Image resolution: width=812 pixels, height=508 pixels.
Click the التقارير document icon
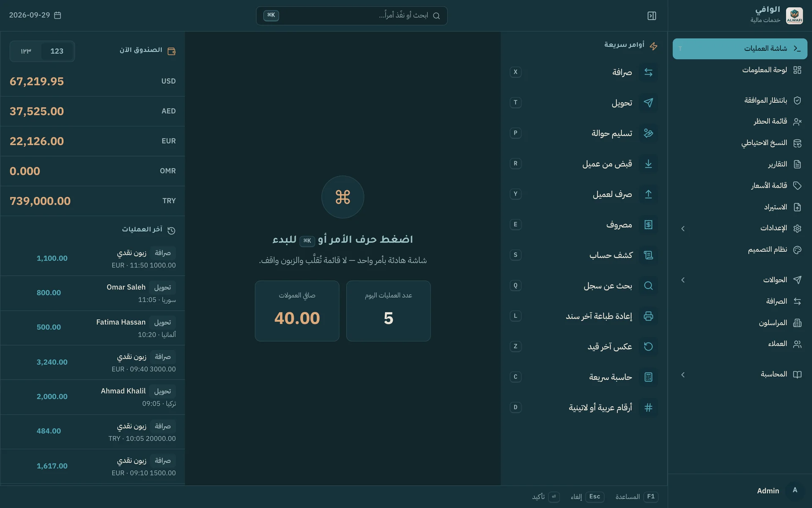coord(797,164)
